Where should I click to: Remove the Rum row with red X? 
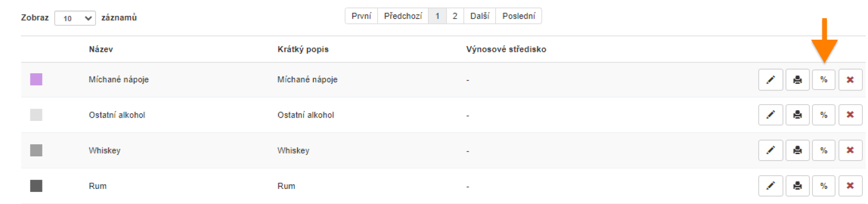click(x=850, y=186)
